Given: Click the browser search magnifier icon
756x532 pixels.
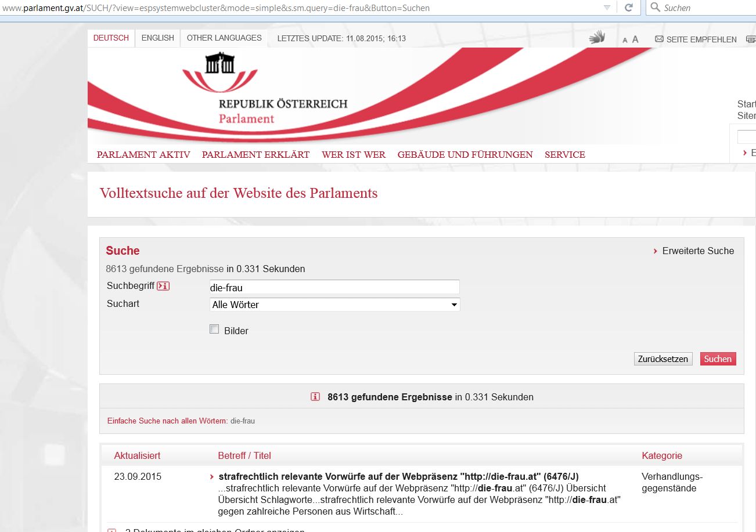Looking at the screenshot, I should (x=655, y=8).
